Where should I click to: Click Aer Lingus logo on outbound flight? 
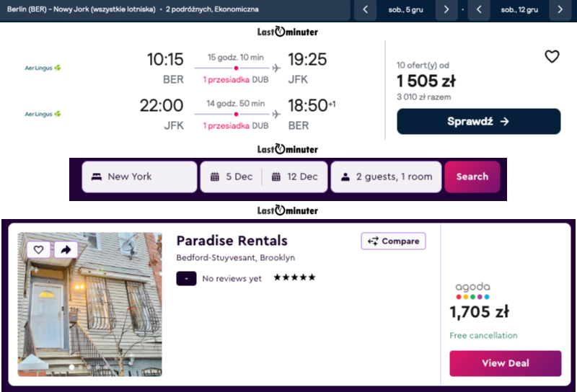(x=43, y=68)
